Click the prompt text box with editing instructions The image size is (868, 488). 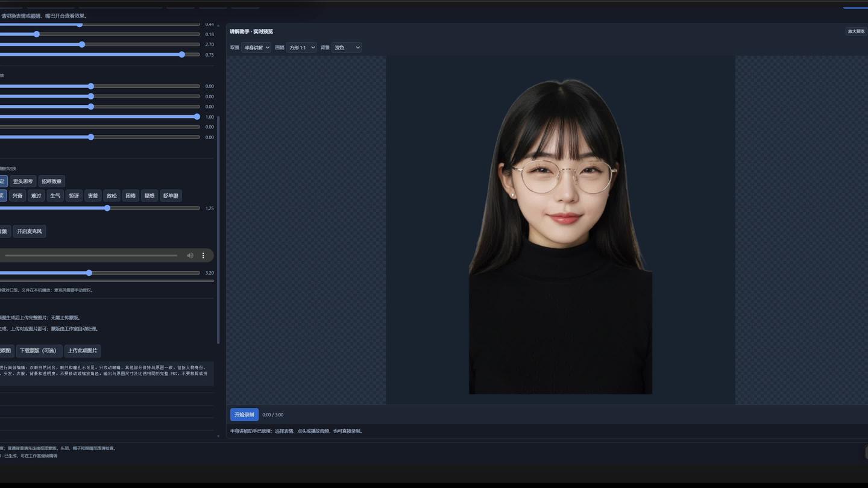(x=107, y=374)
